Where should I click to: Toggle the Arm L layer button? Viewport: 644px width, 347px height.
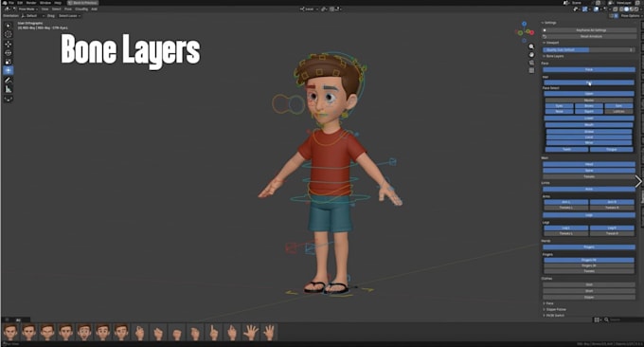coord(566,202)
